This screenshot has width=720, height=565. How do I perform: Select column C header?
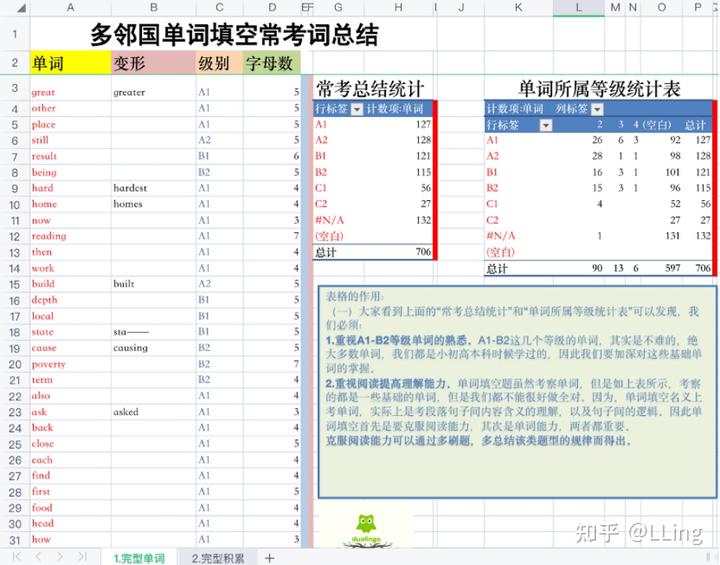219,7
